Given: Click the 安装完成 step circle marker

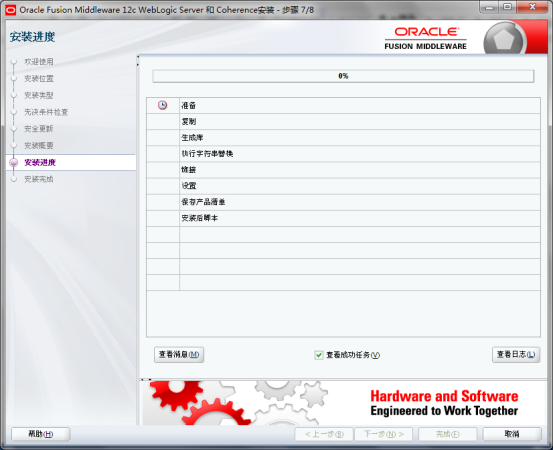Looking at the screenshot, I should [x=14, y=179].
